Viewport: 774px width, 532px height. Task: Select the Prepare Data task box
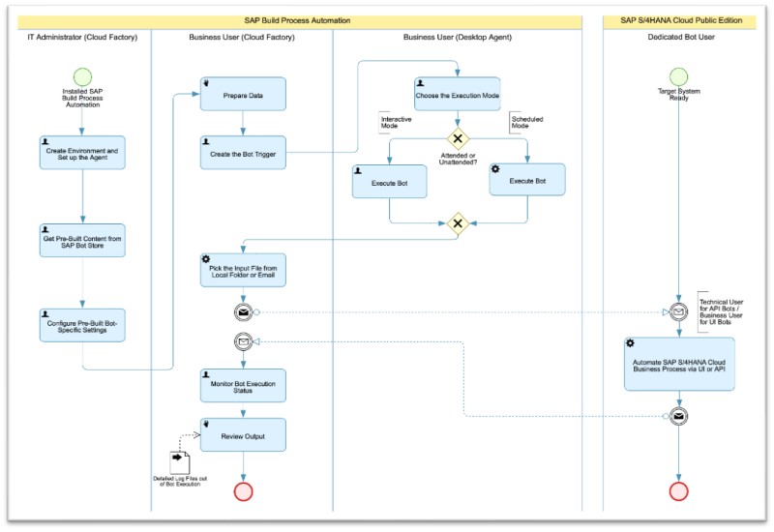coord(243,94)
